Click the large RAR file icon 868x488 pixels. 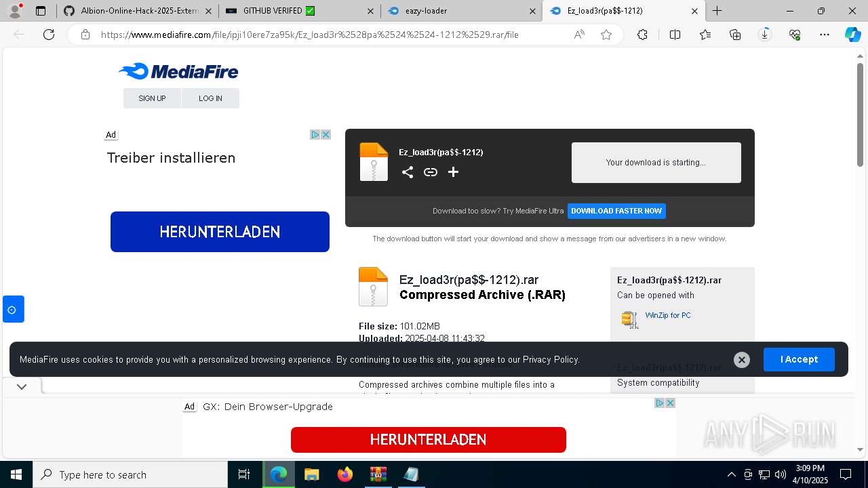click(373, 287)
